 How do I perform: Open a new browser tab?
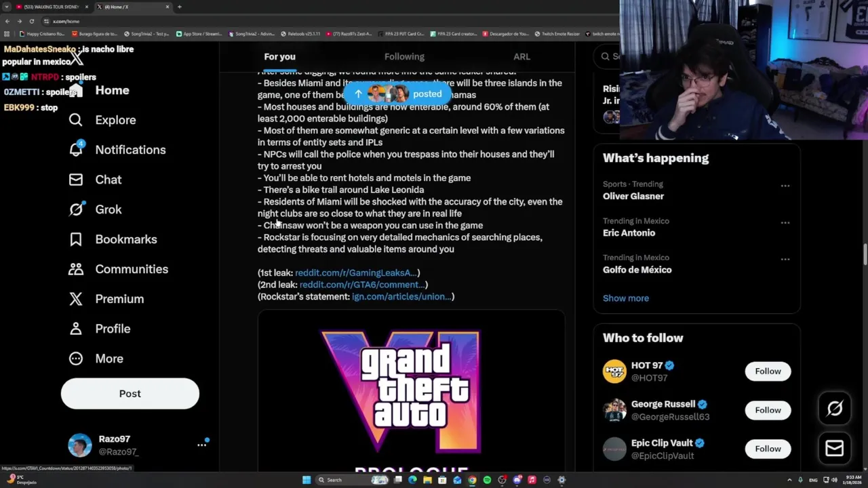coord(179,7)
